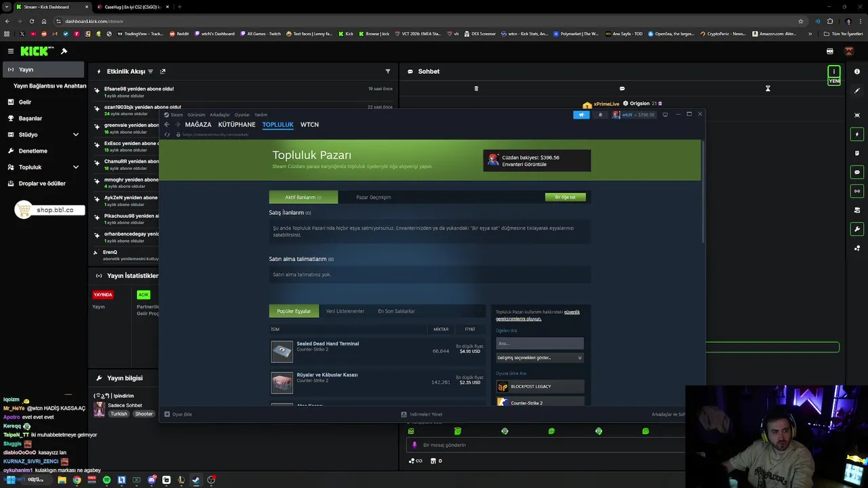Toggle the broadcast signal widget
The image size is (868, 488).
click(x=857, y=191)
